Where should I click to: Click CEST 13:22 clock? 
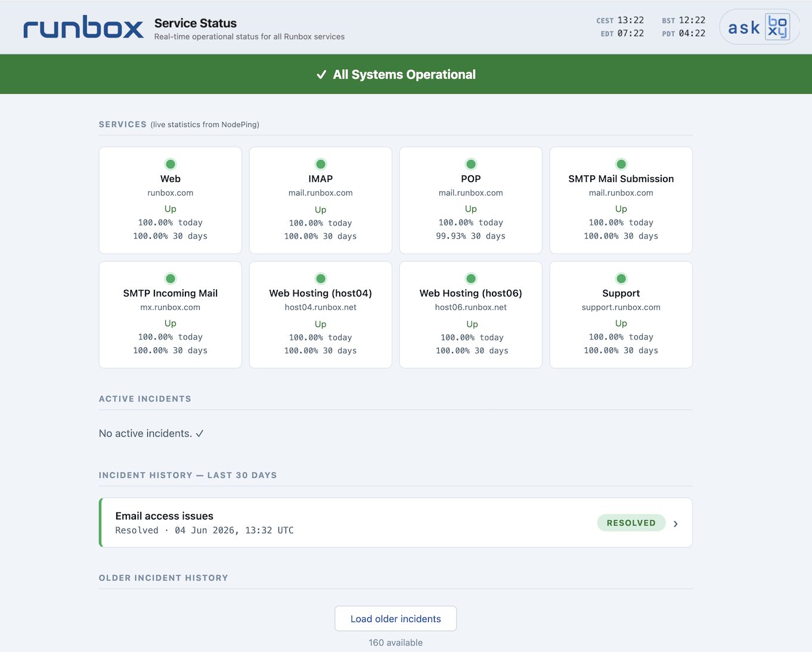tap(620, 20)
